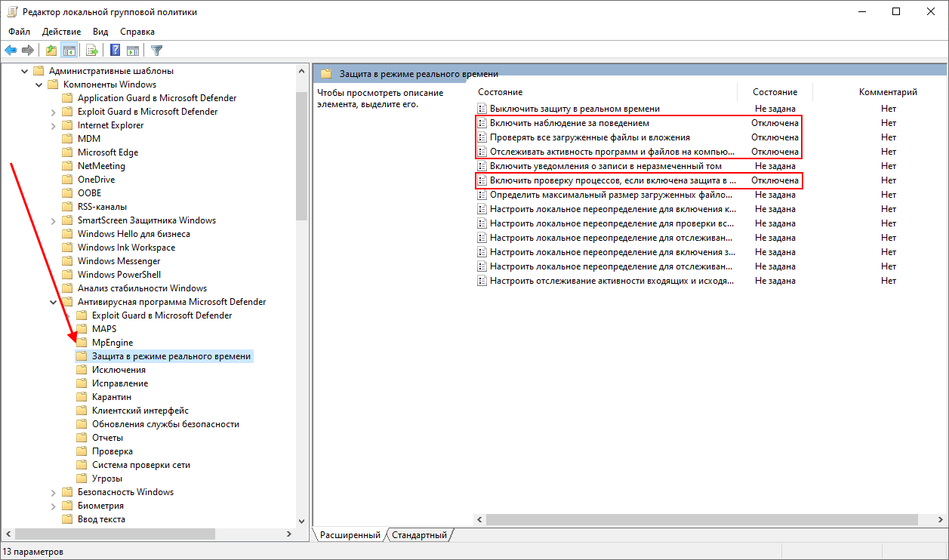The image size is (949, 560).
Task: Expand the Биометрия node
Action: tap(53, 506)
